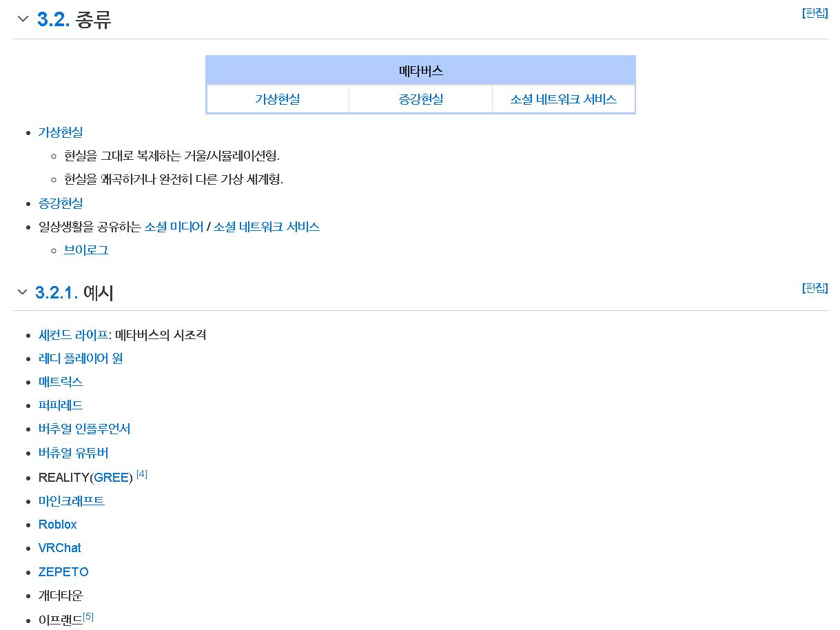Open the 세컨드 라이프 link

pos(74,335)
